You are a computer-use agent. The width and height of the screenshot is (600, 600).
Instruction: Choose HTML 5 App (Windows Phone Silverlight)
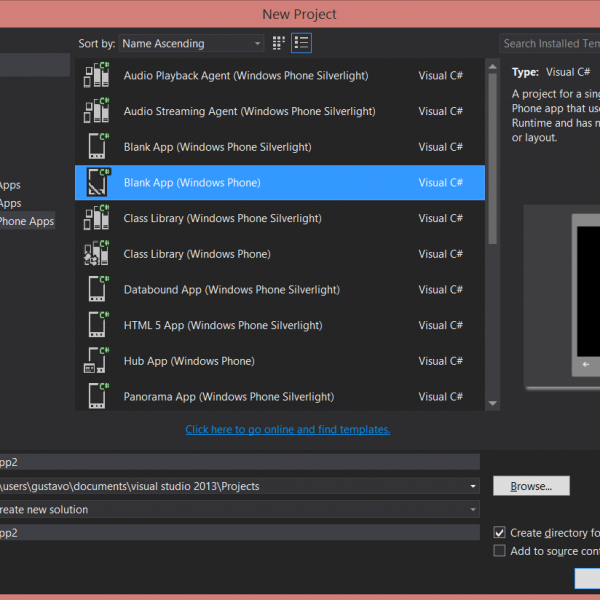tap(223, 325)
